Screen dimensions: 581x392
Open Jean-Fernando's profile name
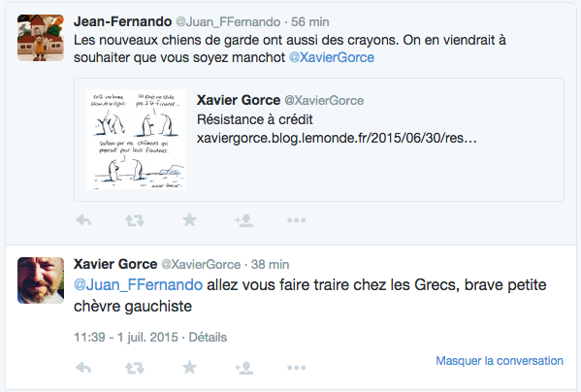122,22
